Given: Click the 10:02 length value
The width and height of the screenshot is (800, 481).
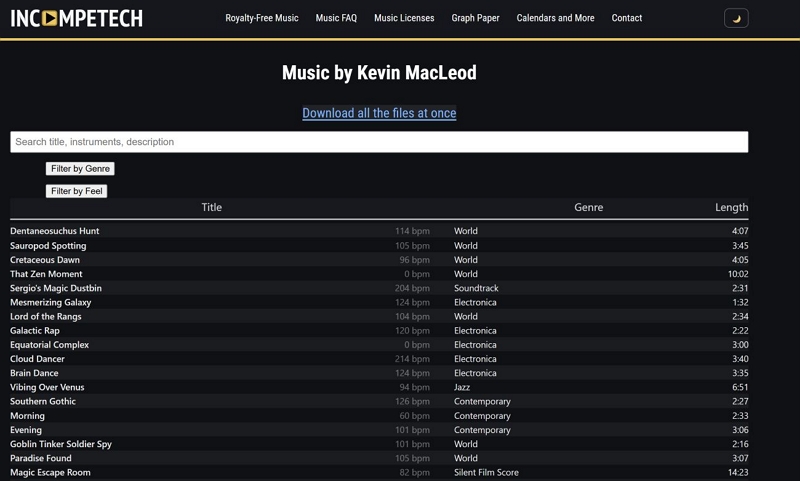Looking at the screenshot, I should (x=738, y=274).
